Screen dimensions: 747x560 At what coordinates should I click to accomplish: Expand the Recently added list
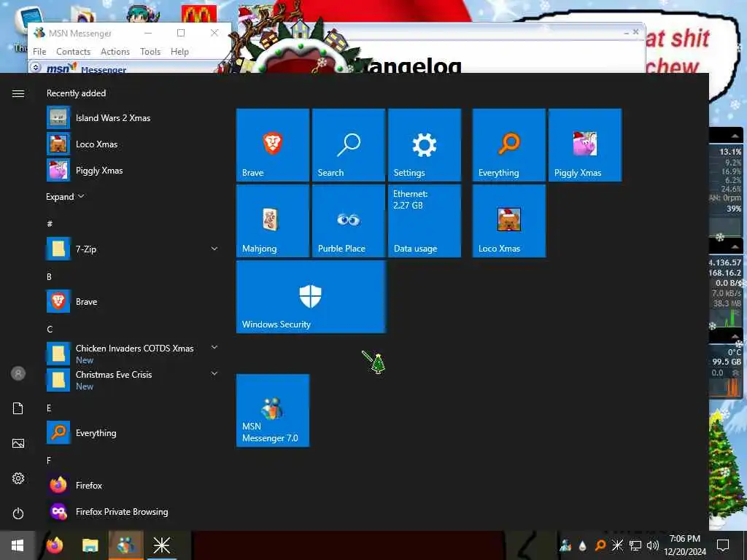[x=65, y=197]
